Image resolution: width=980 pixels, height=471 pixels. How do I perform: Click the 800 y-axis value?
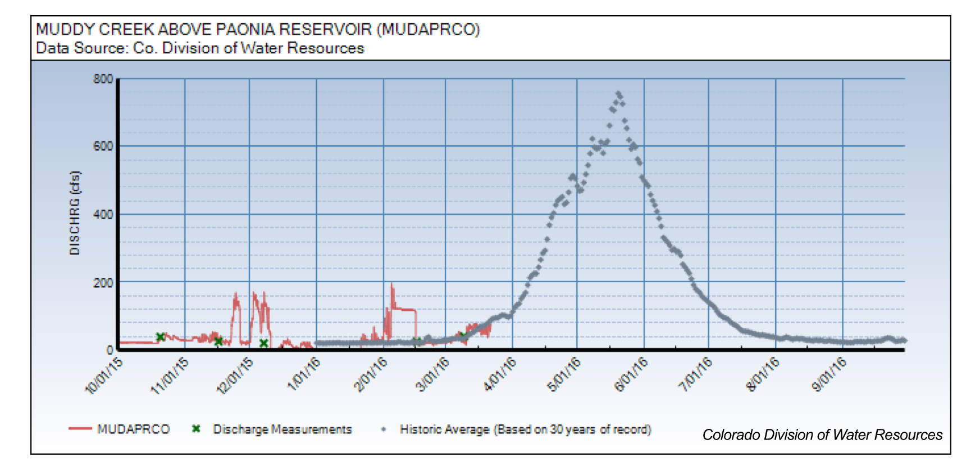[x=103, y=79]
